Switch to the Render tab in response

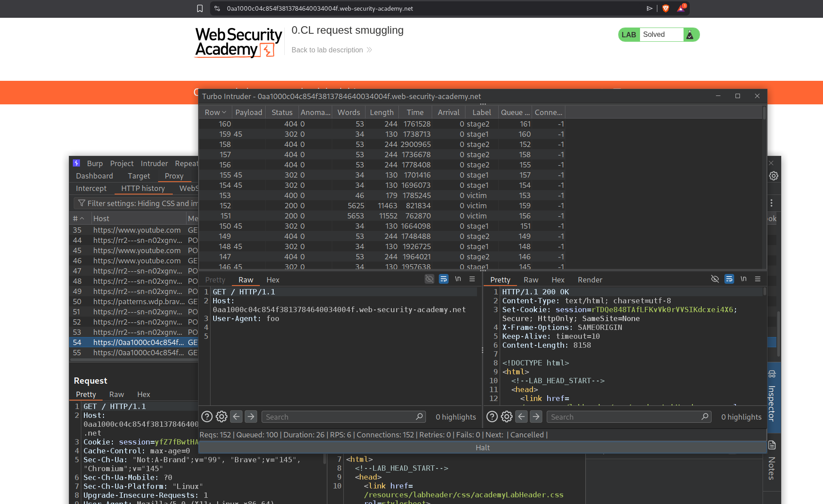pyautogui.click(x=589, y=280)
